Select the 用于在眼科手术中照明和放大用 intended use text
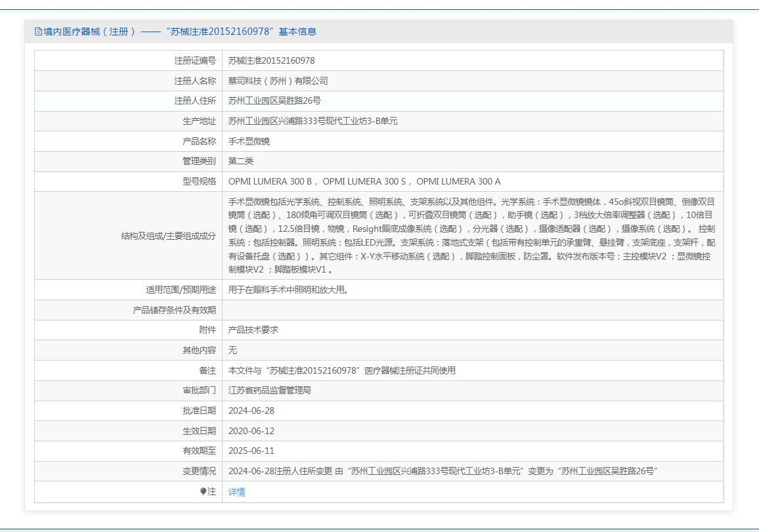This screenshot has height=532, width=759. click(288, 290)
